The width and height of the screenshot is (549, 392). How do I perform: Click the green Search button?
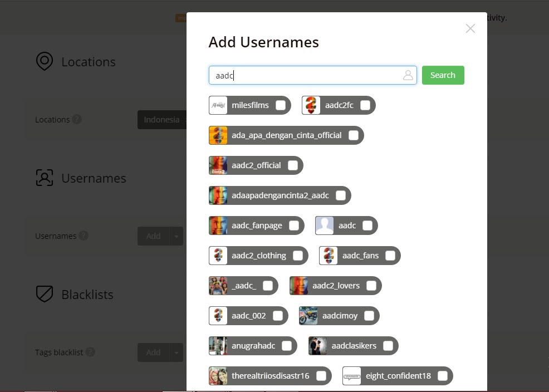click(443, 75)
